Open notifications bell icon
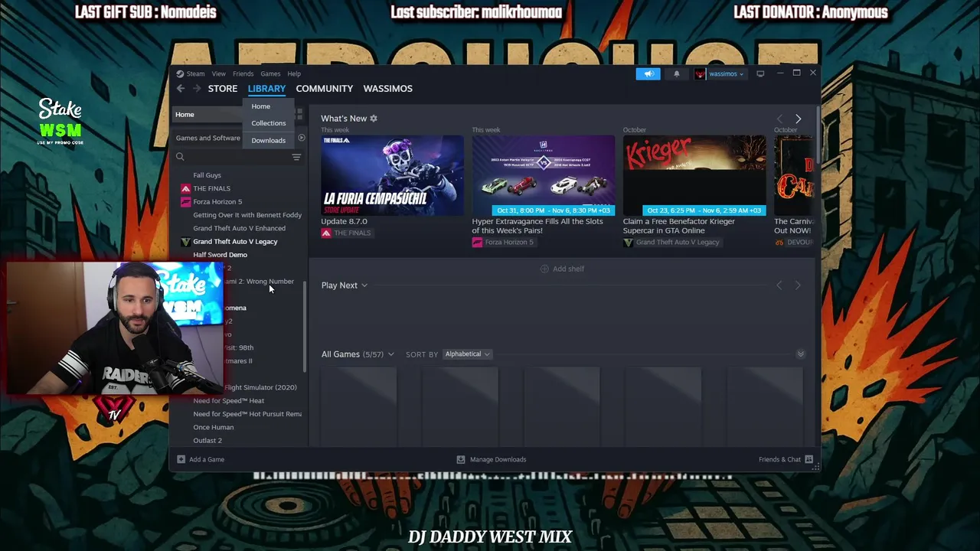 676,73
